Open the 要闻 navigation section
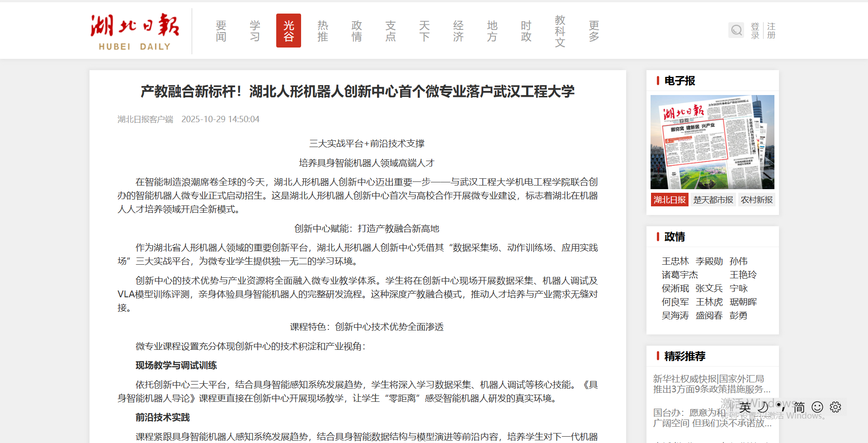Viewport: 868px width, 443px height. click(x=221, y=31)
